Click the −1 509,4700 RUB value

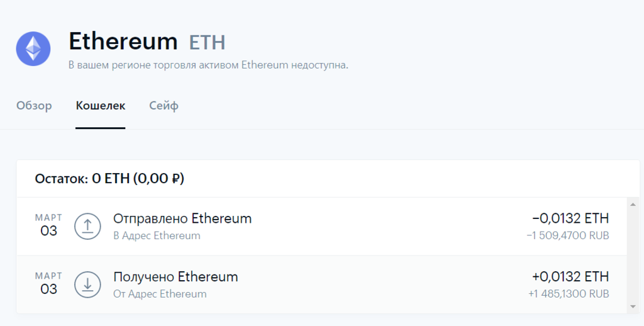(568, 236)
